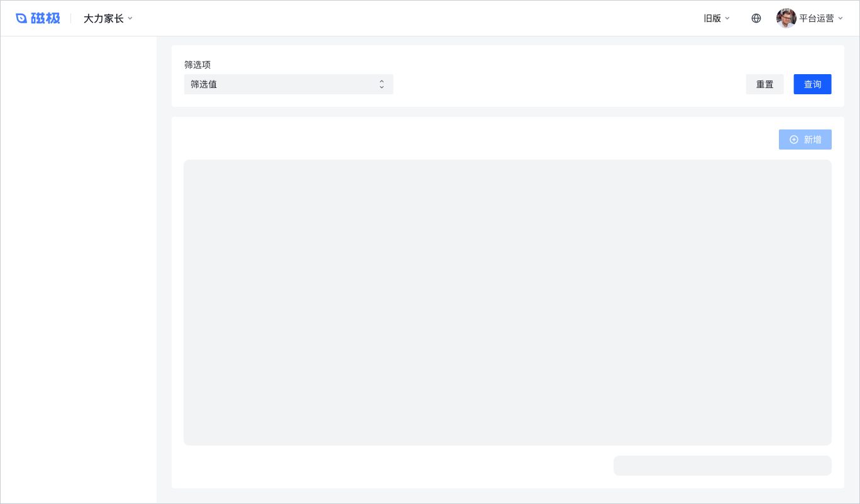Run the search with 查询 button
Screen dimensions: 860x504
(813, 84)
